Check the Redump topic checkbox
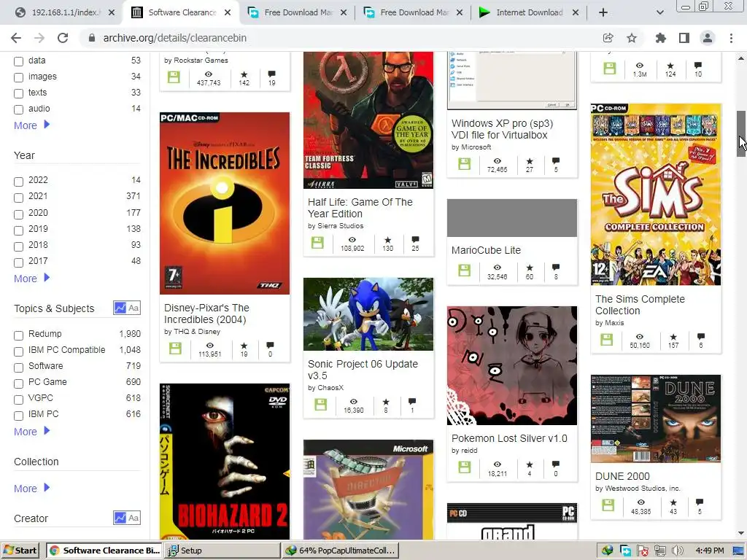This screenshot has height=560, width=747. (x=18, y=335)
